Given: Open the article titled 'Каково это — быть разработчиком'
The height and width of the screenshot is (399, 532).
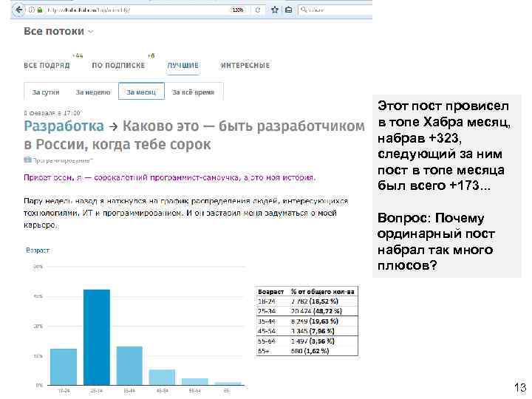Looking at the screenshot, I should (244, 126).
